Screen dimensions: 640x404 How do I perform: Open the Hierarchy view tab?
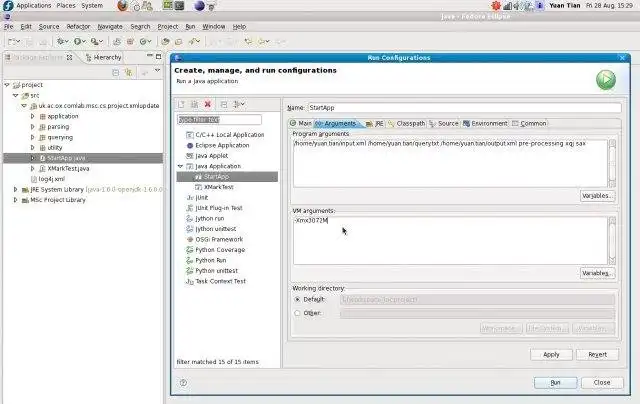point(103,58)
